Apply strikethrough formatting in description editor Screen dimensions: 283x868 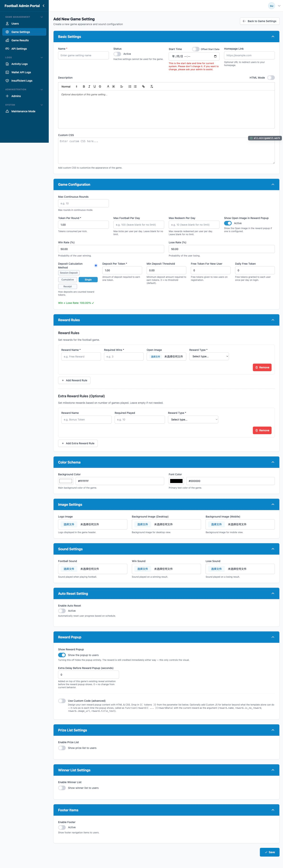(x=100, y=87)
